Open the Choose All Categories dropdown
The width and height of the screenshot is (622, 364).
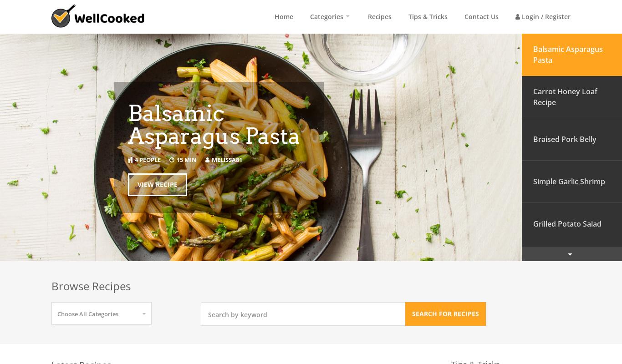(102, 313)
